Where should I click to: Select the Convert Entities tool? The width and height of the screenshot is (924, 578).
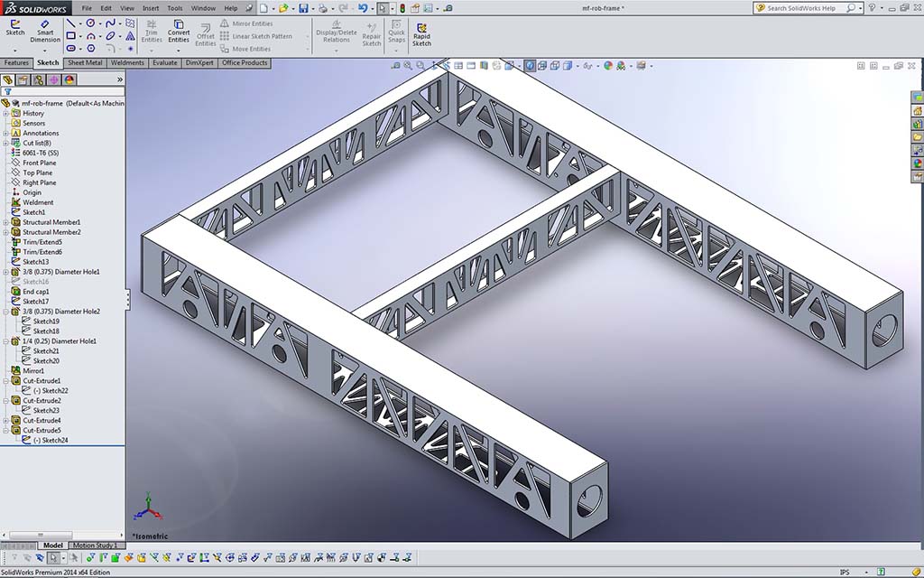(179, 31)
